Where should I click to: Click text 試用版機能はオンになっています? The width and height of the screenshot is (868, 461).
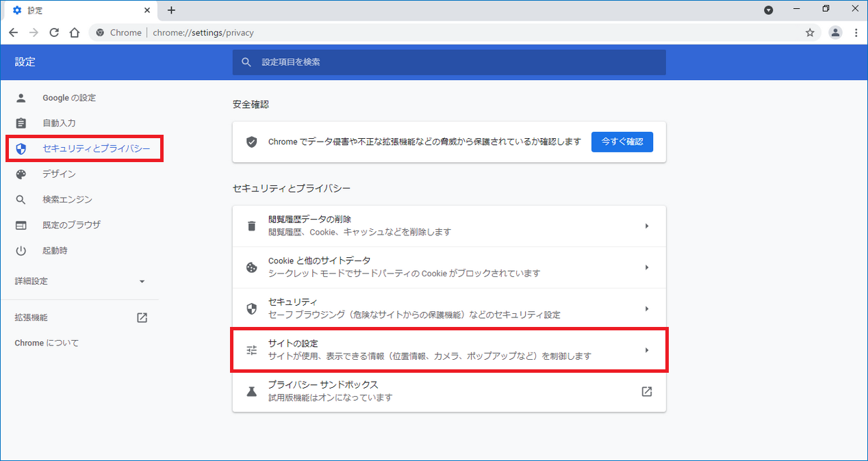pyautogui.click(x=330, y=397)
